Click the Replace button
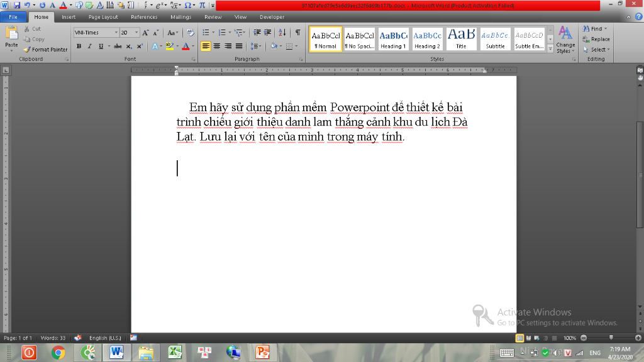This screenshot has height=362, width=644. pos(596,39)
